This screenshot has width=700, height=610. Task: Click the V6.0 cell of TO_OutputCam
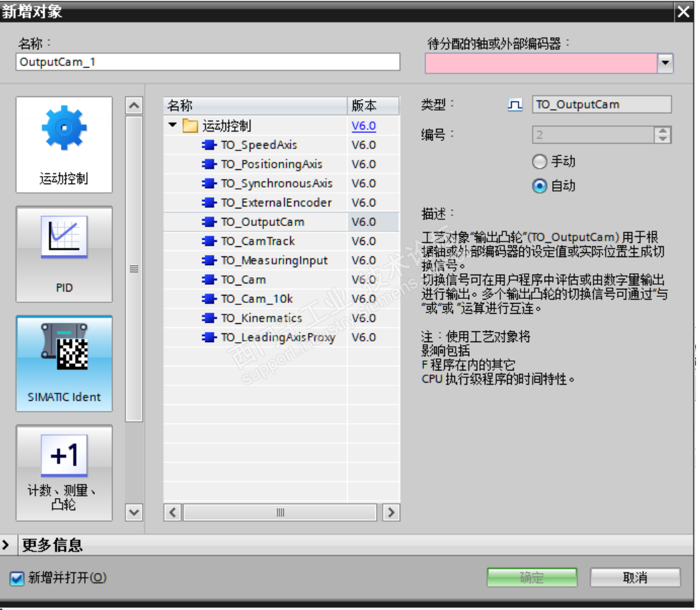pos(373,222)
